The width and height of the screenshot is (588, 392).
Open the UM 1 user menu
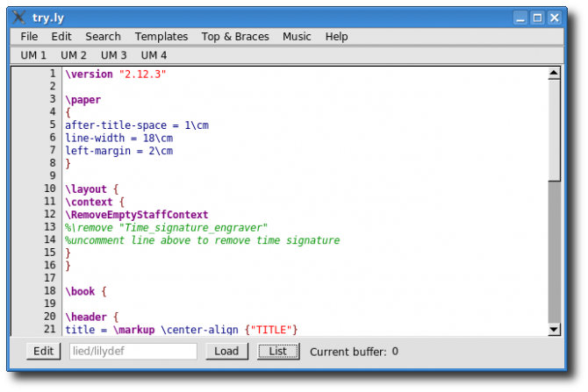pos(33,55)
